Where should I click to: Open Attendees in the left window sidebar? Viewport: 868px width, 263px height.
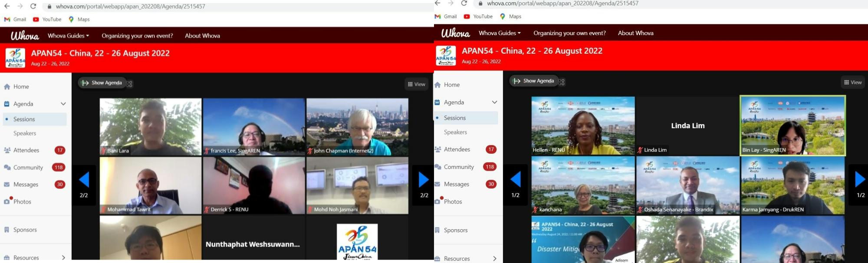coord(26,150)
